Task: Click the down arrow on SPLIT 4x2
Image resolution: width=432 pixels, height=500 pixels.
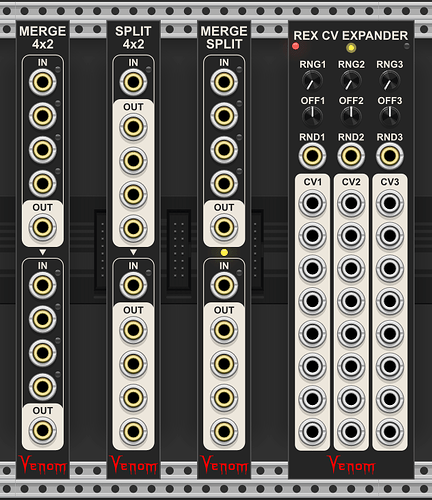Action: [x=133, y=252]
